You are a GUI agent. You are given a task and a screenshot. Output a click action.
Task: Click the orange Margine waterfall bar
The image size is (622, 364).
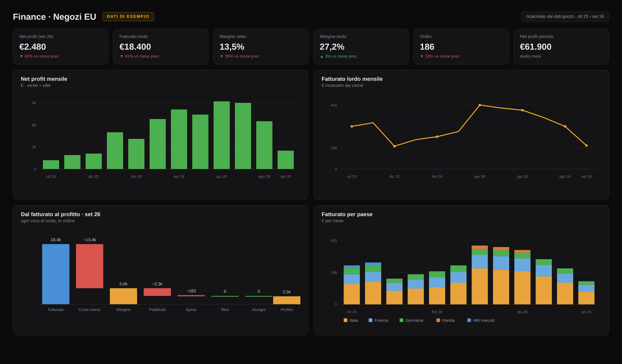tap(123, 296)
